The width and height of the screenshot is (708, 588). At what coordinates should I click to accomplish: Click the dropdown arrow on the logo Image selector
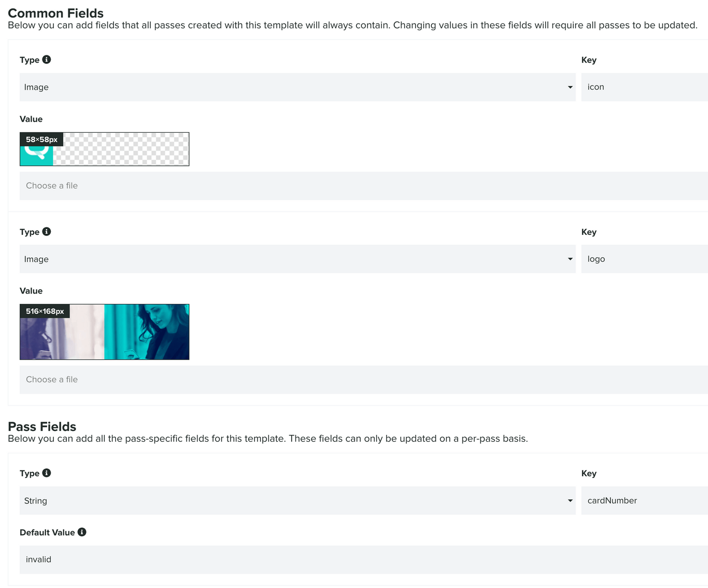[x=570, y=259]
